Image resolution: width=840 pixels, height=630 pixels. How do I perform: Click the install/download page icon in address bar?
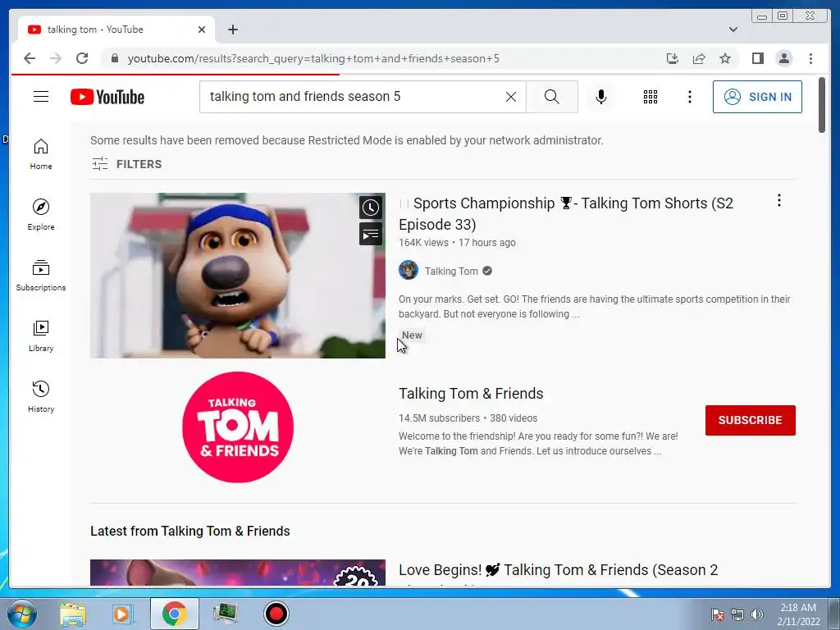tap(673, 58)
